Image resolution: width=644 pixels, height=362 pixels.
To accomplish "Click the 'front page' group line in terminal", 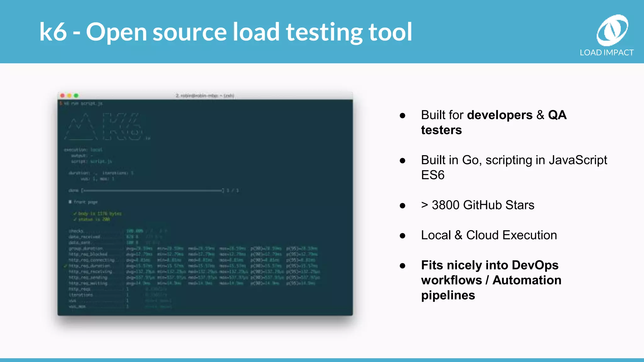I will pos(83,202).
